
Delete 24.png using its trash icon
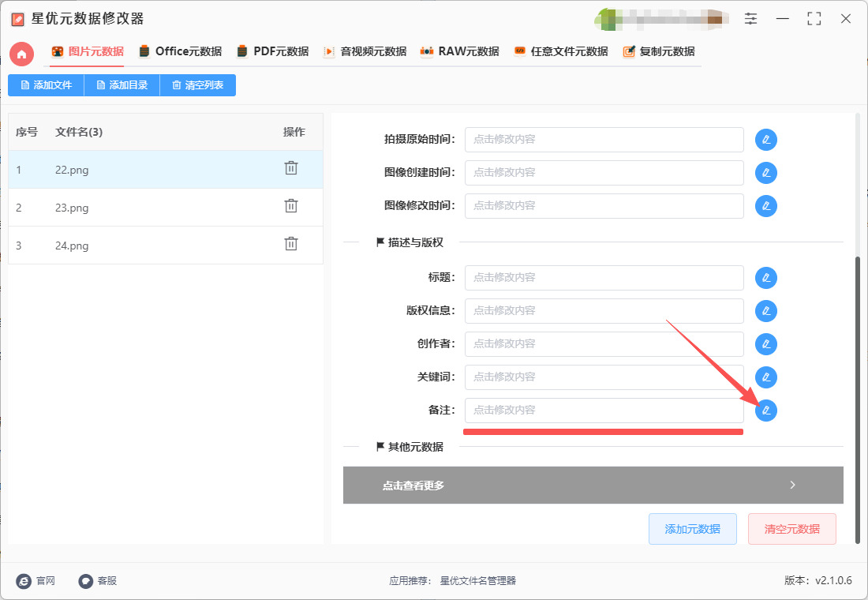coord(291,244)
